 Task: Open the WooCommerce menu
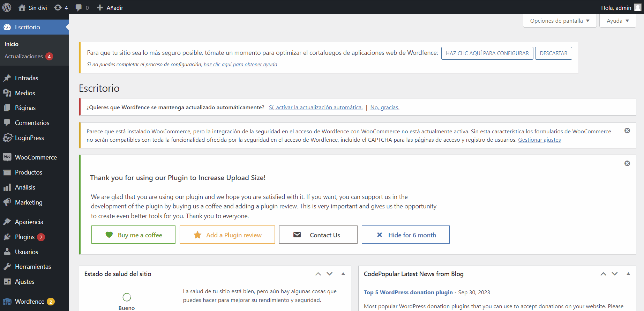pos(36,157)
